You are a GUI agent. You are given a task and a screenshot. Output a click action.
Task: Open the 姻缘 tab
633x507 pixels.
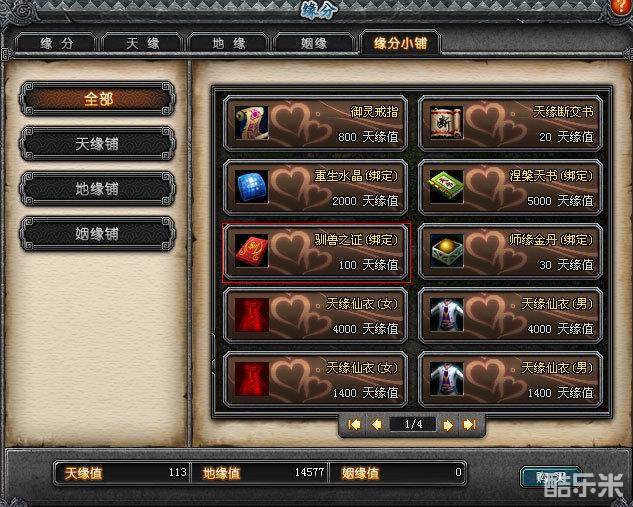314,43
